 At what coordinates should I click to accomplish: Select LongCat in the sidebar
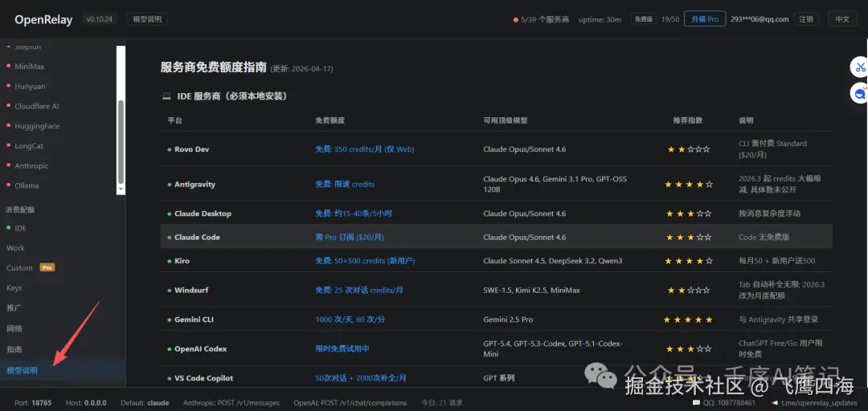coord(29,146)
